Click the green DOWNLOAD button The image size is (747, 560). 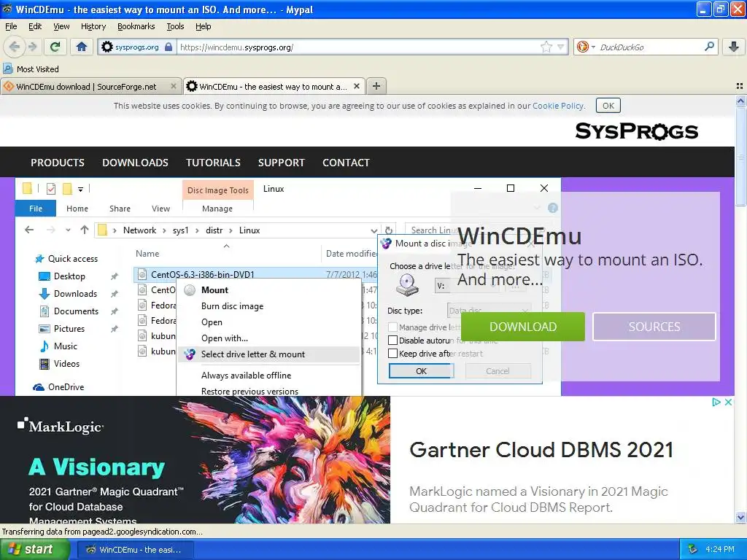[x=522, y=327]
